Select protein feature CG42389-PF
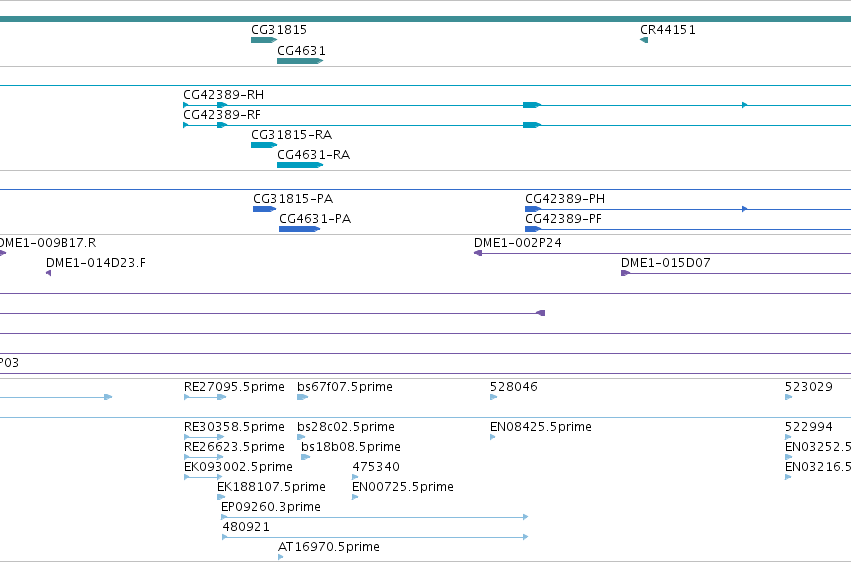851x562 pixels. tap(563, 219)
